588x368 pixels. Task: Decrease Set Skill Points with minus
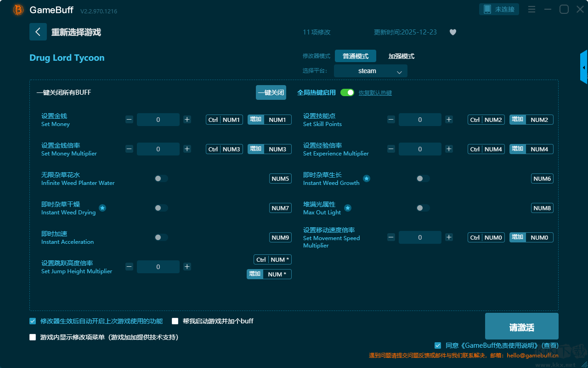[x=391, y=120]
